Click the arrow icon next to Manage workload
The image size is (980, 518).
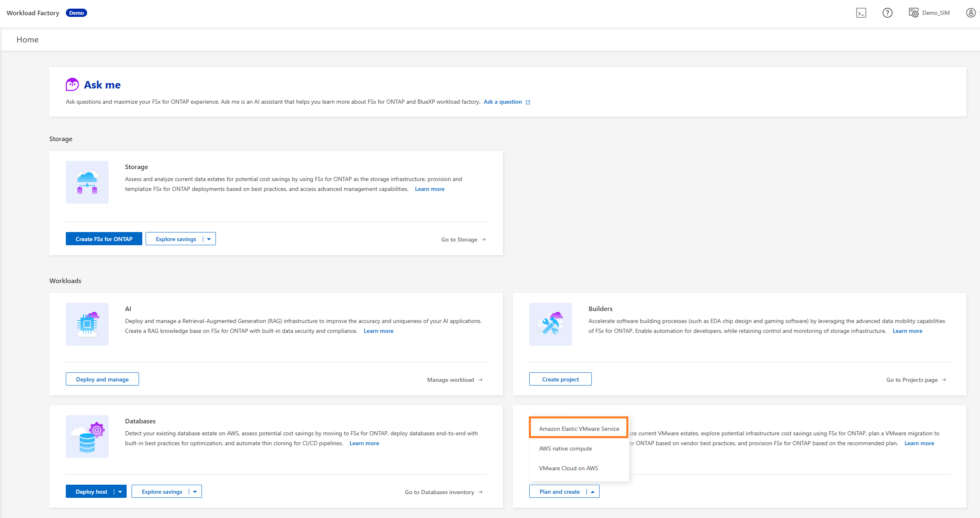point(480,380)
